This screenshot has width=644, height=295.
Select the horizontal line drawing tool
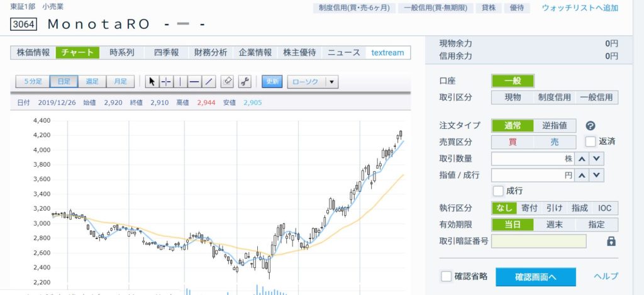point(194,82)
